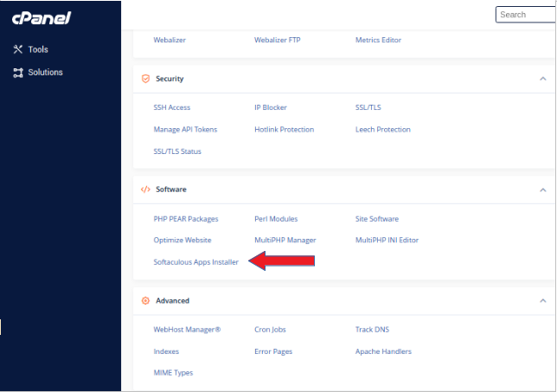Screen dimensions: 557x392
Task: Open MultiPHP INI Editor
Action: (x=387, y=241)
